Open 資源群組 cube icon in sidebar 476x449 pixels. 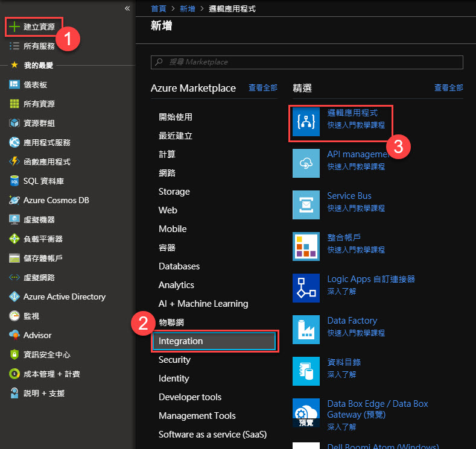14,123
